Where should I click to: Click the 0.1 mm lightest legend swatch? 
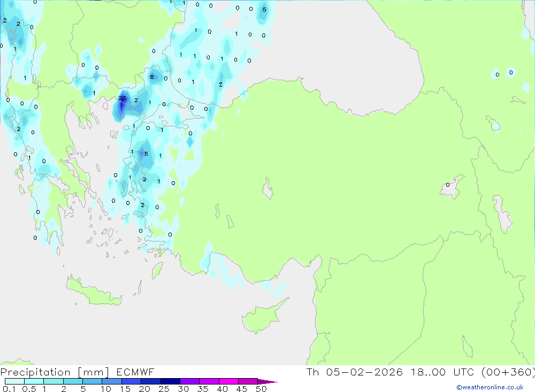pyautogui.click(x=14, y=381)
